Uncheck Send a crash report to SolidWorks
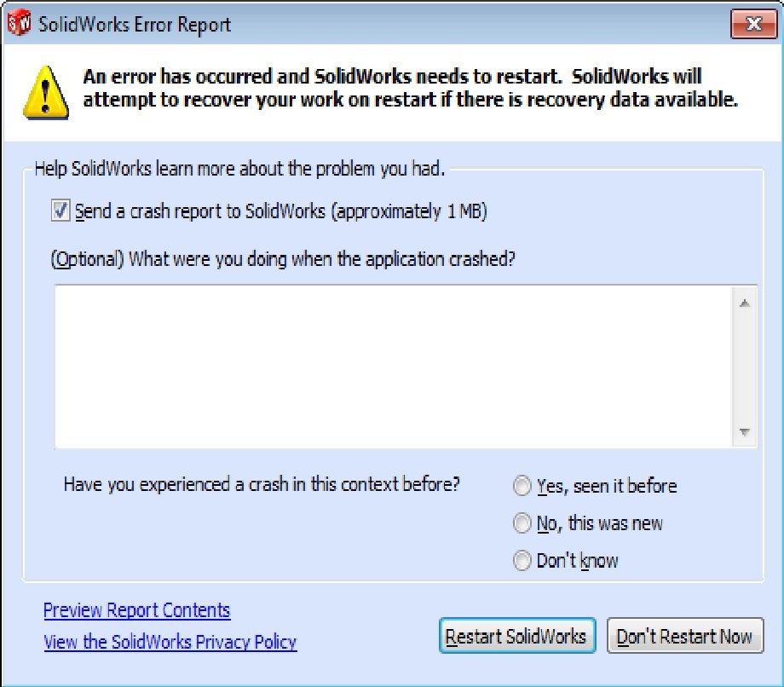 coord(61,211)
